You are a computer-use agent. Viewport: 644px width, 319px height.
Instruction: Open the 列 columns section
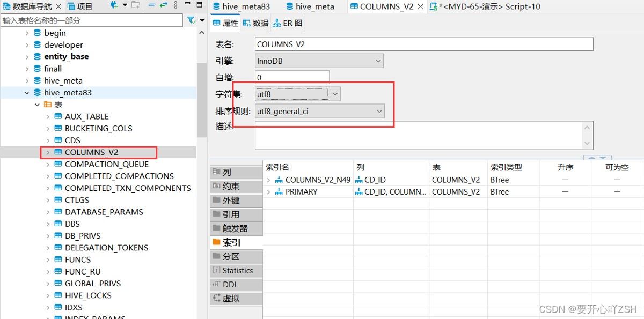(237, 172)
